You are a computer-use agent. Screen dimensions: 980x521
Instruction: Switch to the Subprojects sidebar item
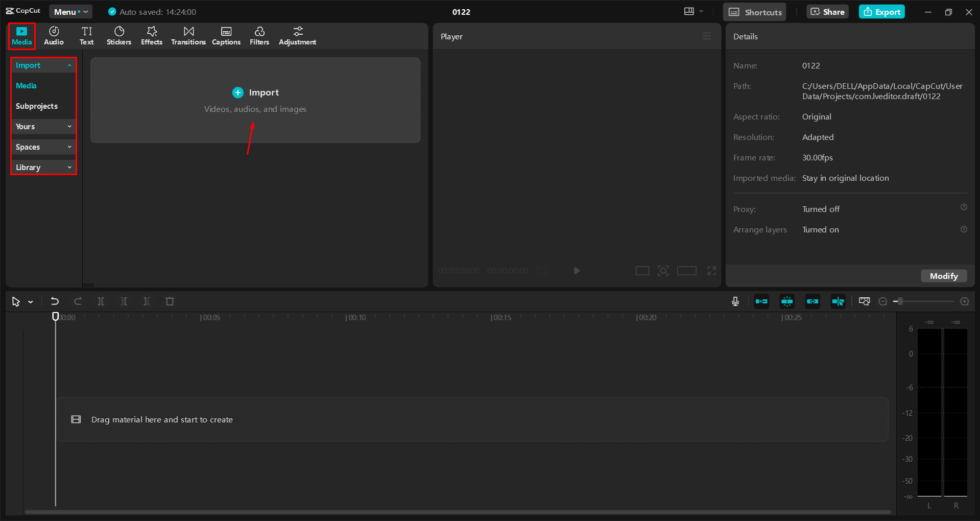coord(36,106)
